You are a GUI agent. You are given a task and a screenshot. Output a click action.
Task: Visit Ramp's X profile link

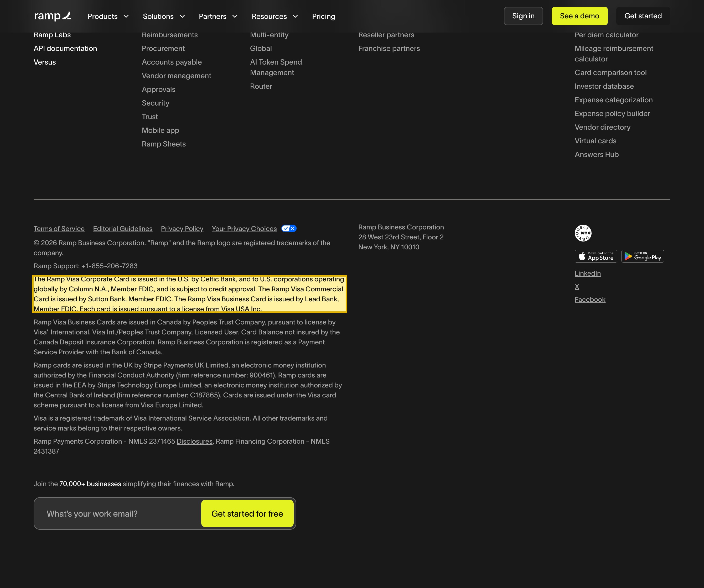coord(577,286)
